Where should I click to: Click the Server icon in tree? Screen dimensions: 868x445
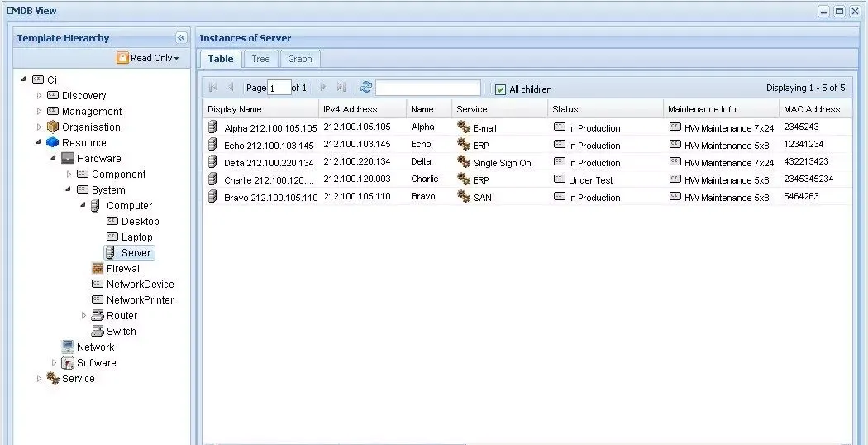coord(110,253)
